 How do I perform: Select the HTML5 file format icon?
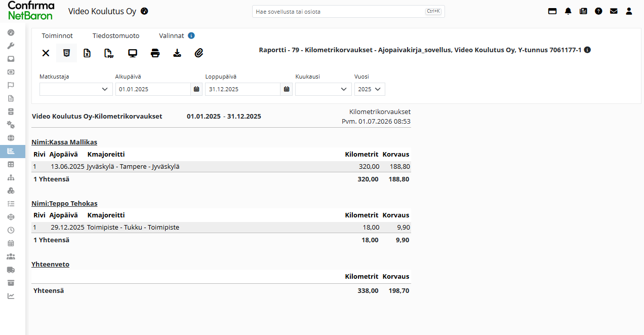click(x=66, y=53)
